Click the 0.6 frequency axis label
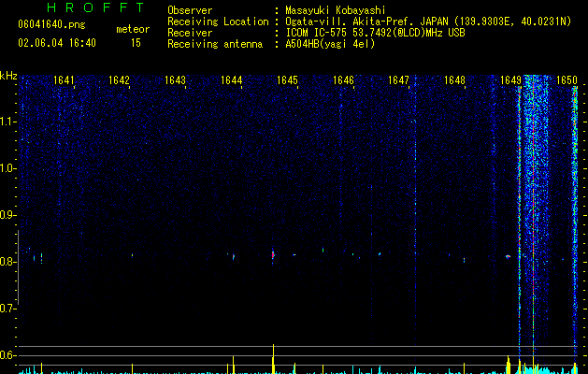The width and height of the screenshot is (588, 374). (7, 355)
